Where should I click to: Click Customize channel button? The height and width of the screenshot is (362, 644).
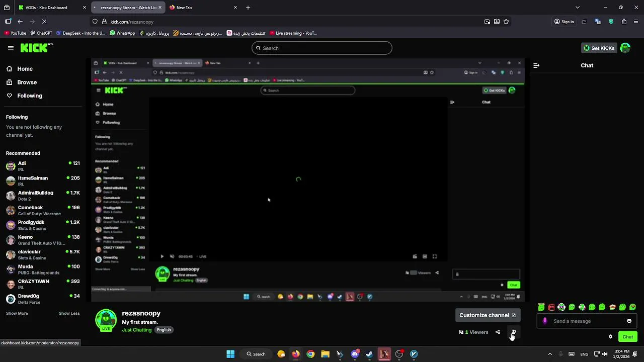[x=488, y=315]
